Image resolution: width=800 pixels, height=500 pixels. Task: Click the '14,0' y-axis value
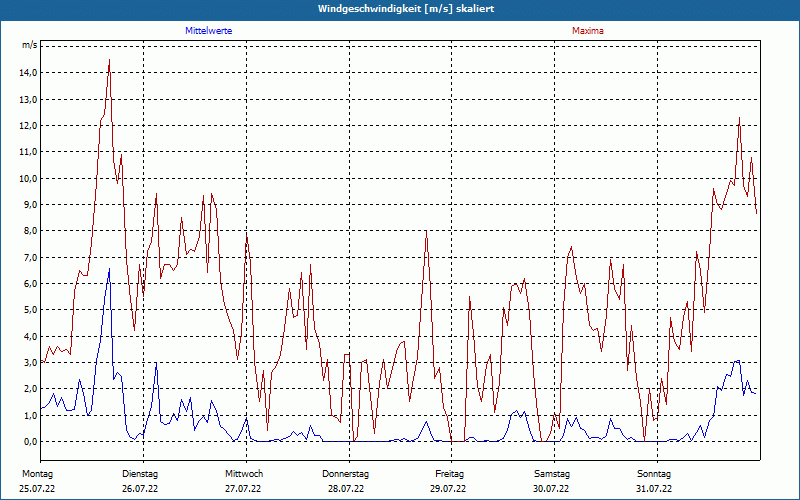pos(29,73)
